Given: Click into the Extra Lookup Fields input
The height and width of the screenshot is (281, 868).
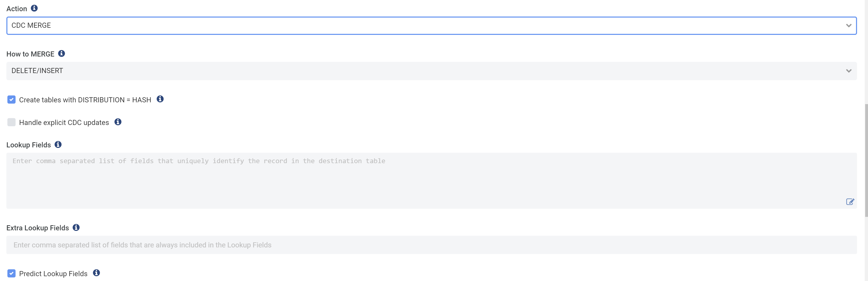Looking at the screenshot, I should coord(431,245).
